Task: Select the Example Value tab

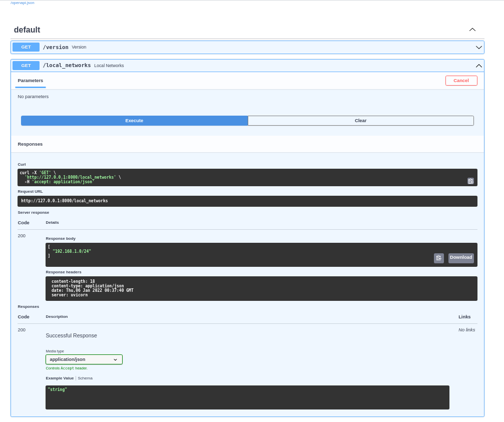Action: coord(60,378)
